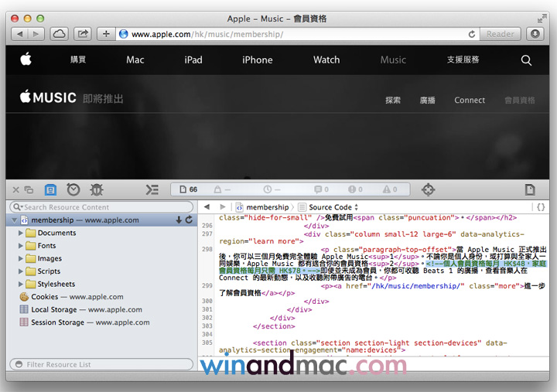Click the Reader button in address bar
Screen dimensions: 557x392
pos(500,34)
